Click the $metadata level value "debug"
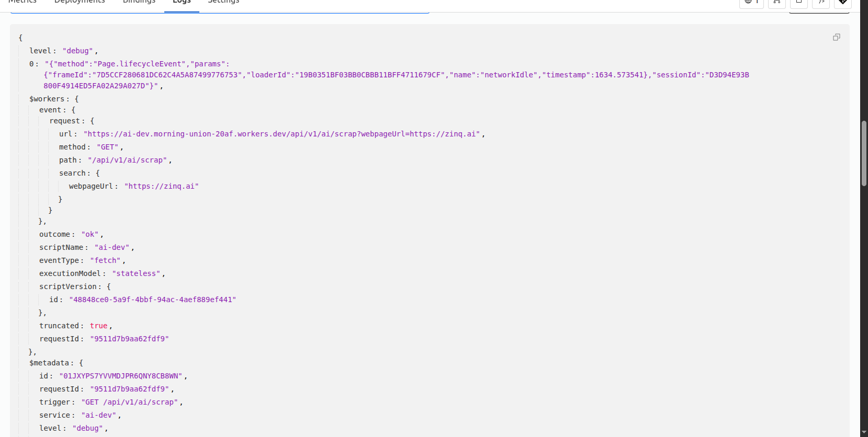 (88, 428)
